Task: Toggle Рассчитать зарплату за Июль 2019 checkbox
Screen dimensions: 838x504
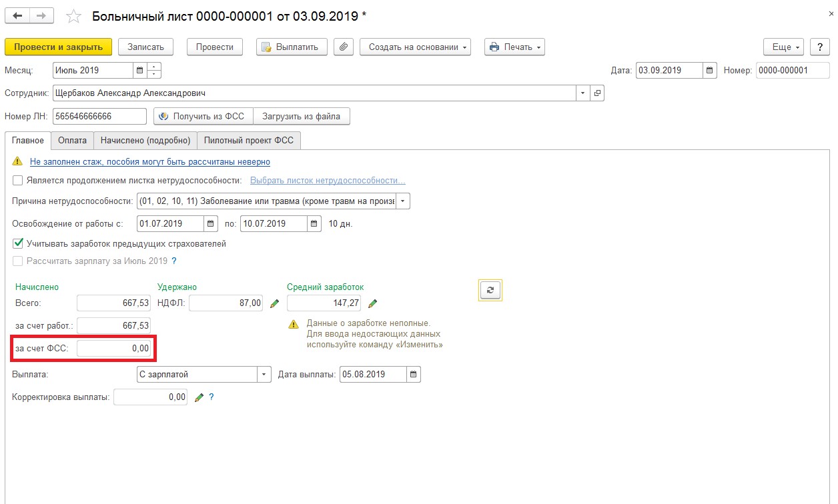Action: tap(18, 261)
